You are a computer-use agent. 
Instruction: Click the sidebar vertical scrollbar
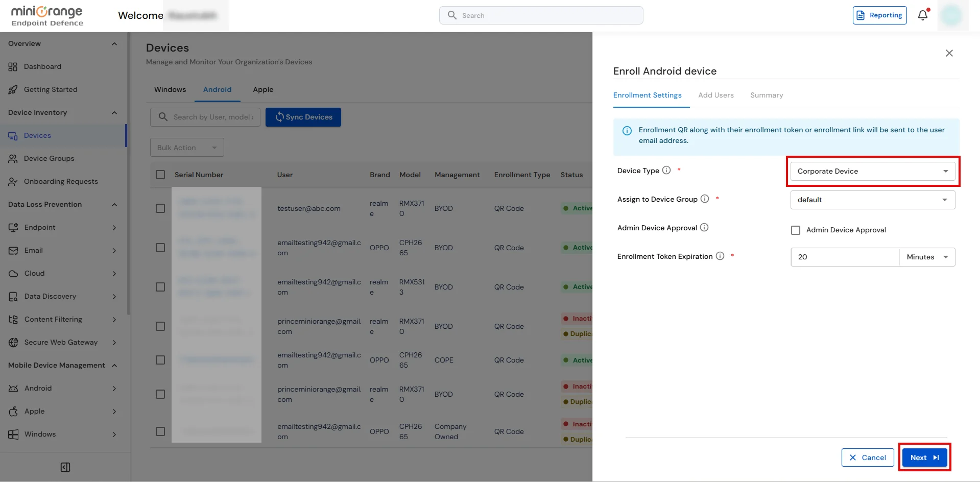(129, 174)
